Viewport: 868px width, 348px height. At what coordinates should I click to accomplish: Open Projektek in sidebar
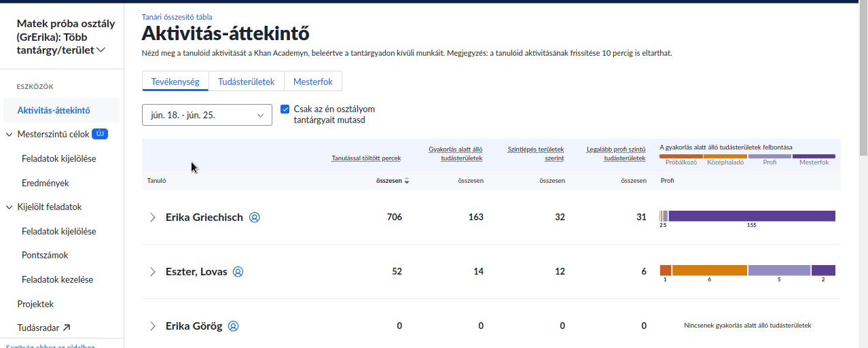(35, 304)
